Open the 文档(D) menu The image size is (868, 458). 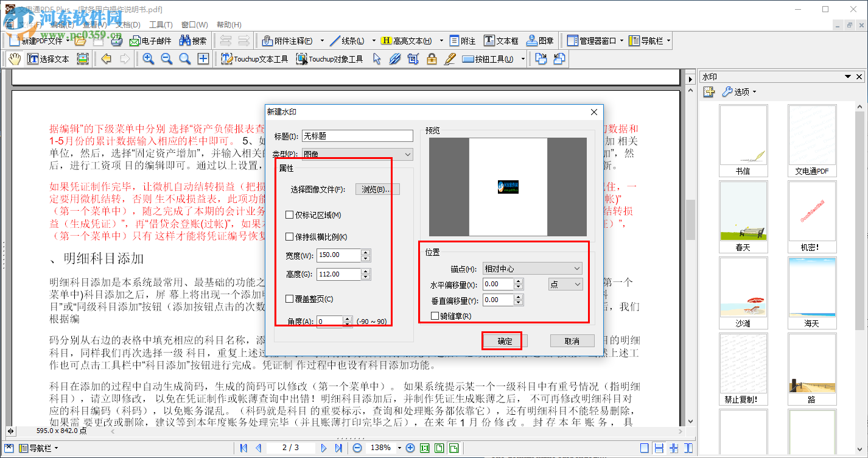[x=128, y=25]
